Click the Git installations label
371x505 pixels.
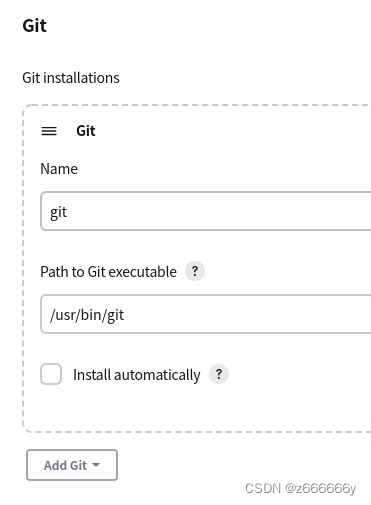(71, 78)
